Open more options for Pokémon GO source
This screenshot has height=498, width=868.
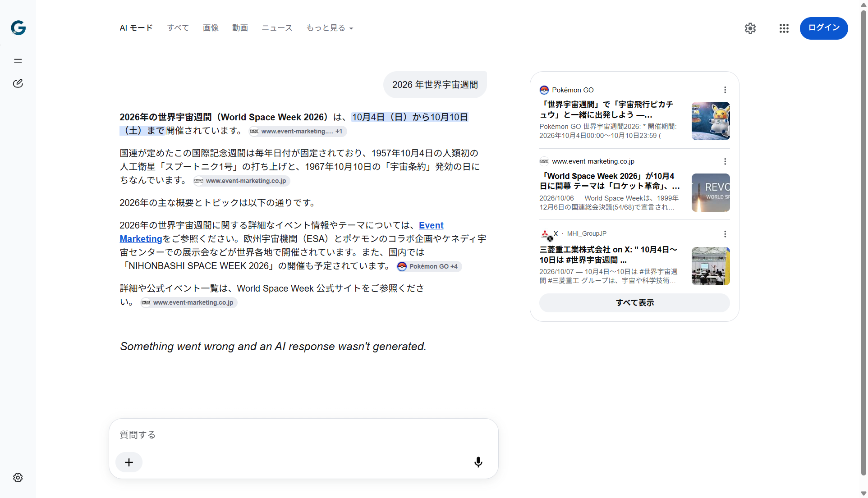pyautogui.click(x=725, y=90)
